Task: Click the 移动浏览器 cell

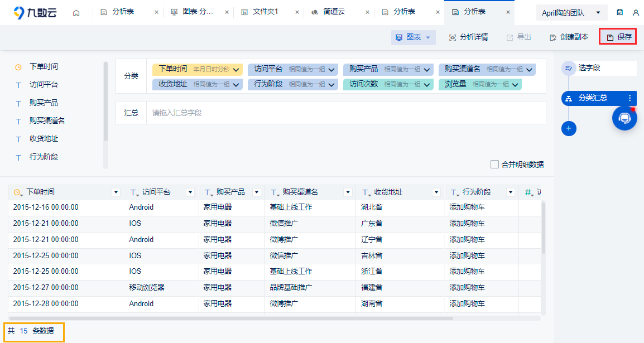Action: pos(147,288)
